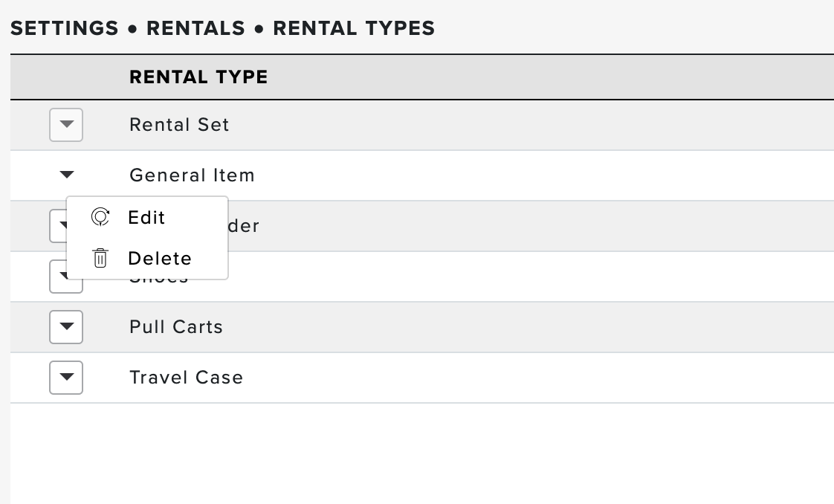The height and width of the screenshot is (504, 834).
Task: Click the Delete trash can icon
Action: click(x=100, y=259)
